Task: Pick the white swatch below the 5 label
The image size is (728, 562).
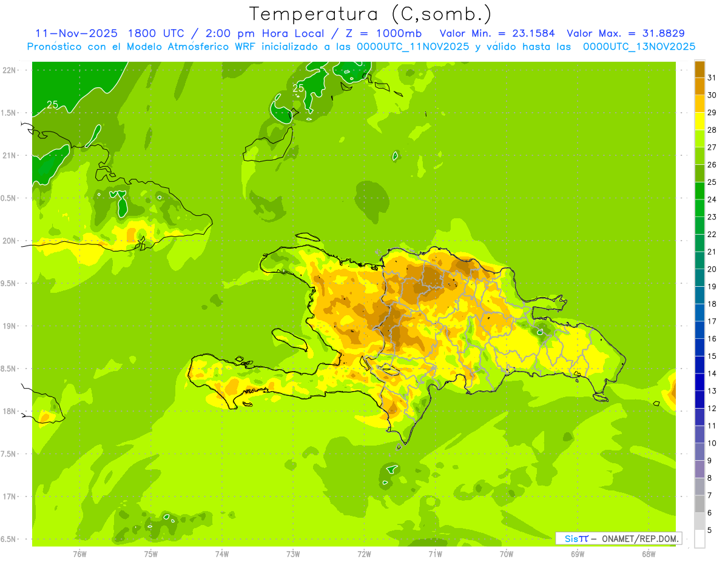Action: pyautogui.click(x=699, y=539)
